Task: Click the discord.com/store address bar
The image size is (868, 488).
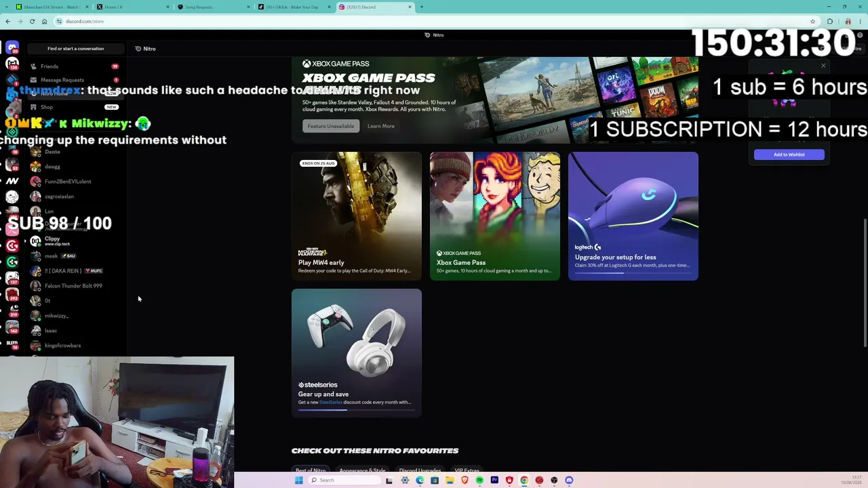Action: tap(434, 21)
